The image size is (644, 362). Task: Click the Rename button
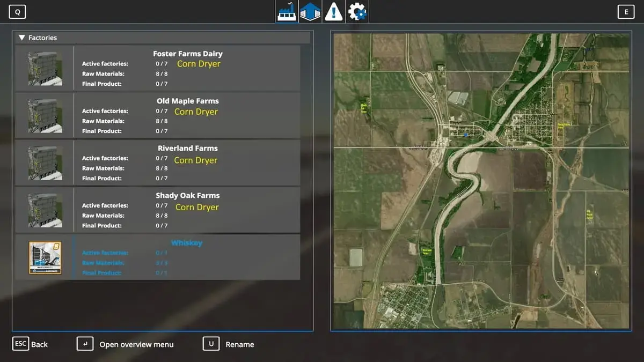(x=229, y=344)
